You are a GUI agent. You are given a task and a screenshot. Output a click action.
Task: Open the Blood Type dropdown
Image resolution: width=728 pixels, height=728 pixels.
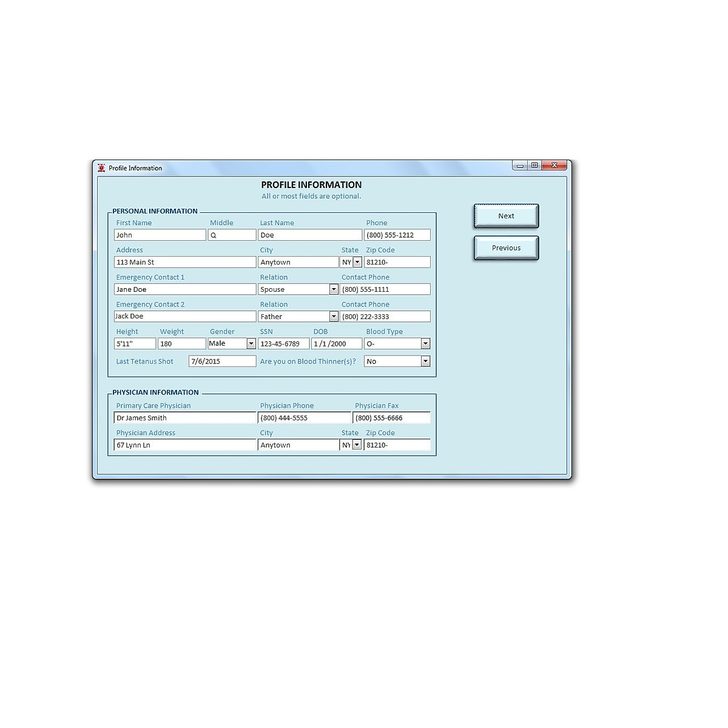[425, 344]
